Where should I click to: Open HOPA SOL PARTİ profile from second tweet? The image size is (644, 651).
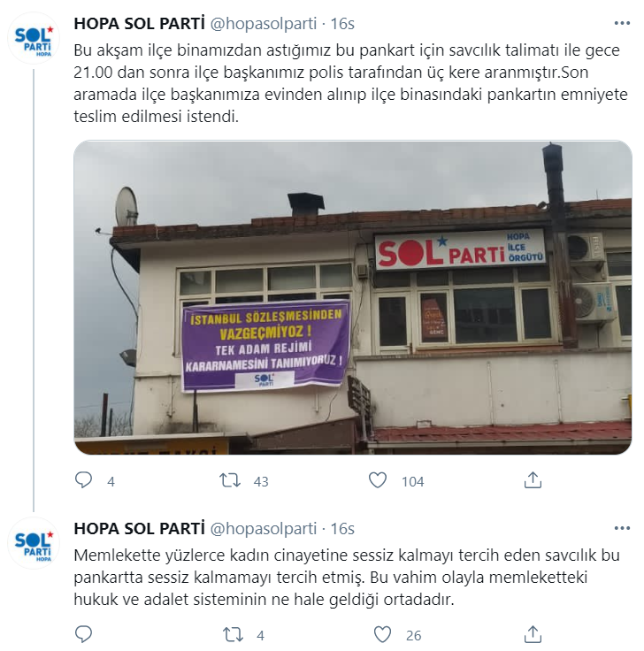pos(140,529)
